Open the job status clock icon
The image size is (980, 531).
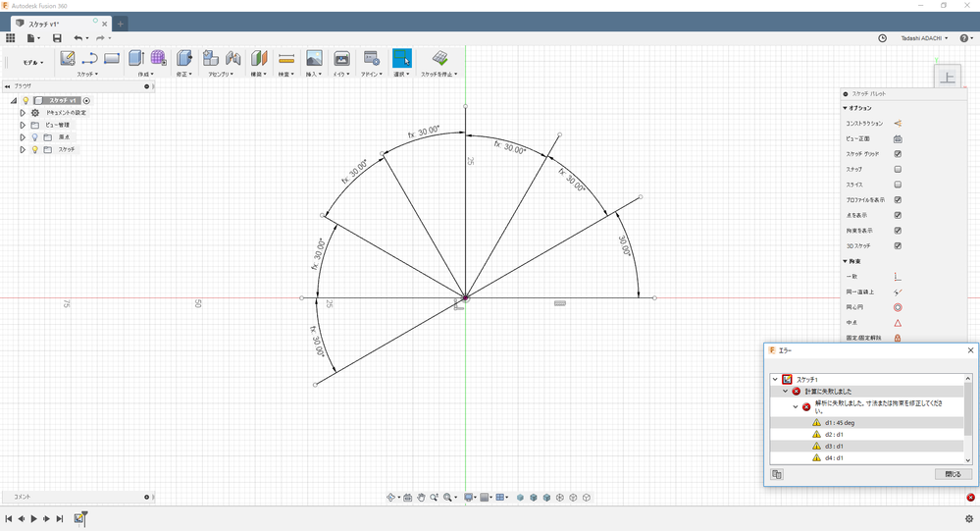click(x=883, y=38)
